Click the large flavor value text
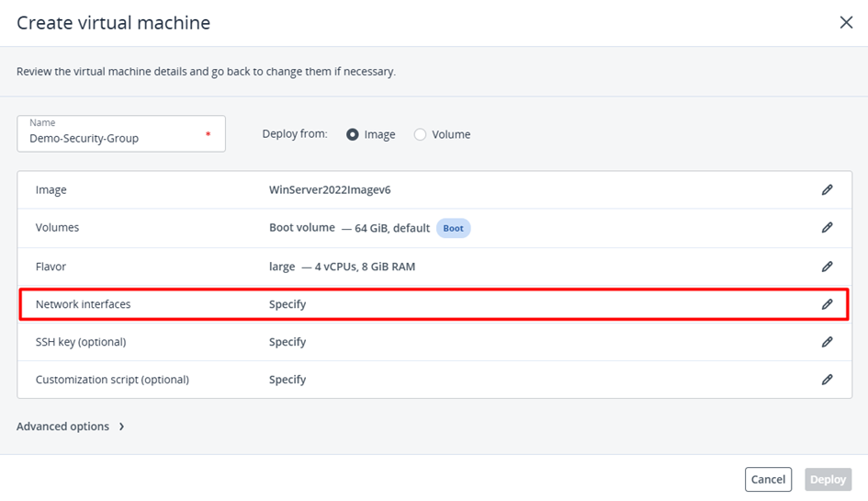868x501 pixels. click(282, 267)
